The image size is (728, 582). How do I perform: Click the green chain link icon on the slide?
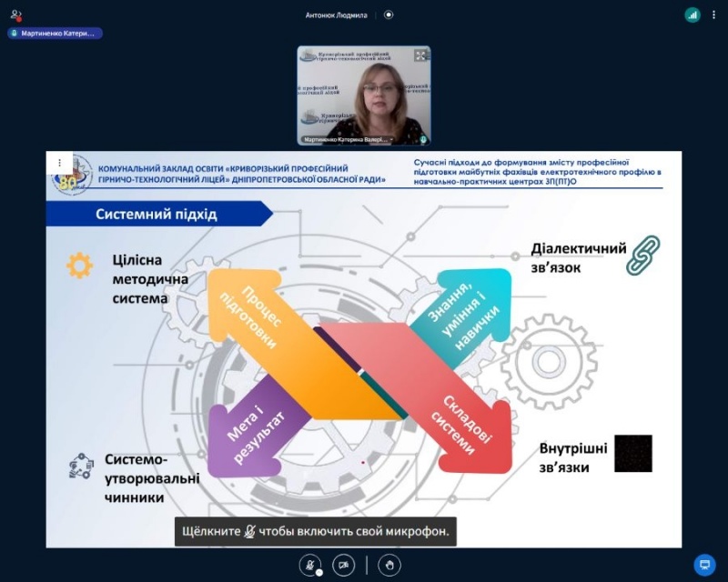click(x=643, y=255)
